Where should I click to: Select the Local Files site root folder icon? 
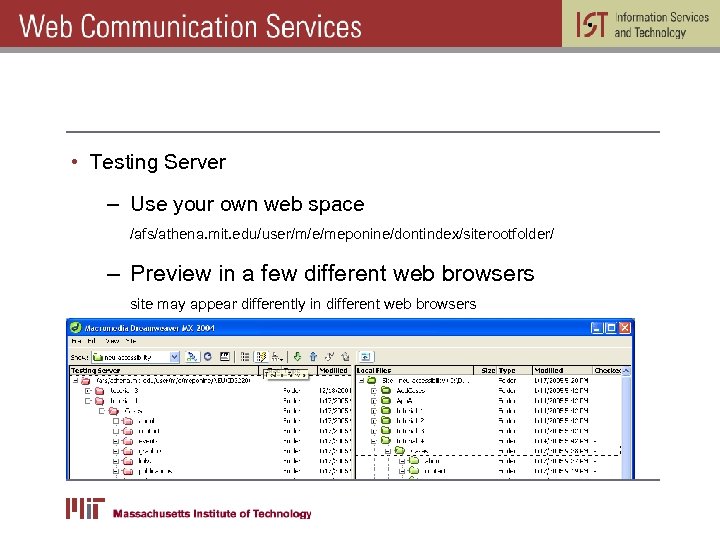pyautogui.click(x=372, y=381)
